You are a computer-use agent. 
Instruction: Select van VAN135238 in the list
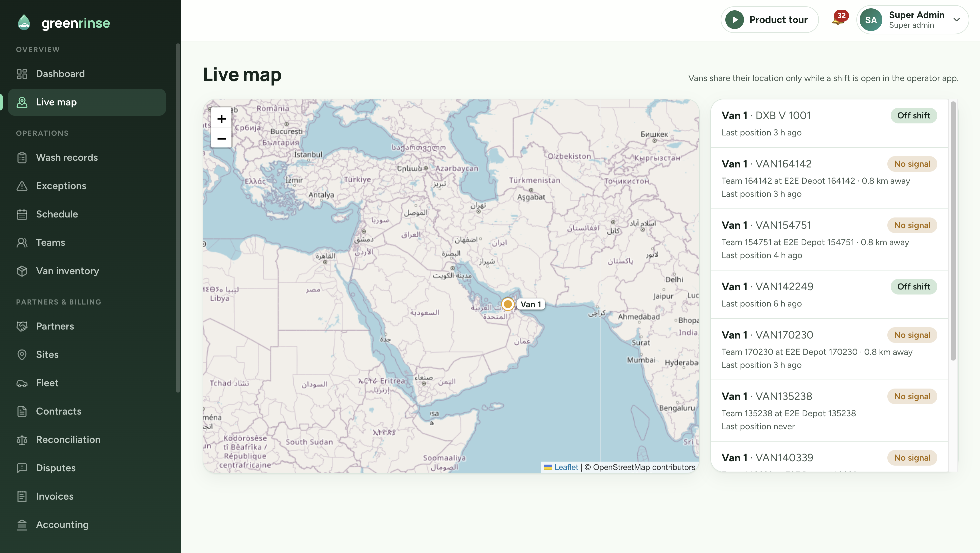click(x=829, y=411)
